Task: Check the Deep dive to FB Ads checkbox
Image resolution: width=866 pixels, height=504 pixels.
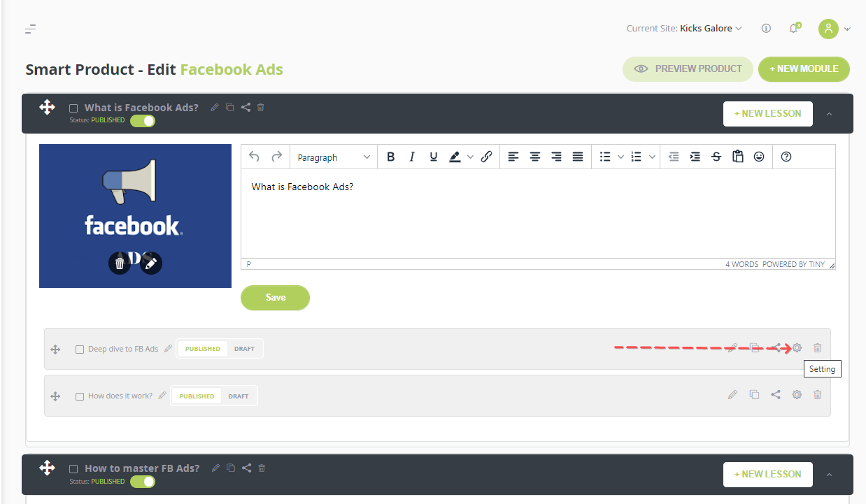Action: pyautogui.click(x=79, y=349)
